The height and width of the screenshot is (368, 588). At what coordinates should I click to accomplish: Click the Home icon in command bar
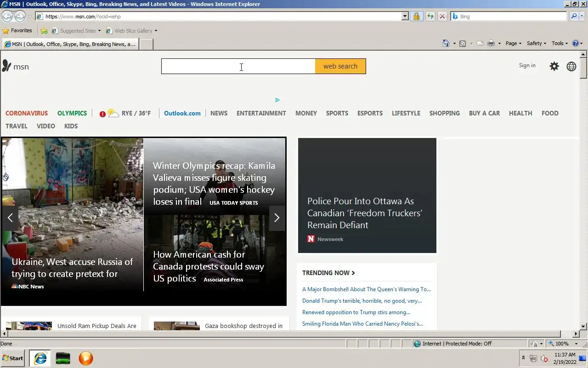[446, 43]
